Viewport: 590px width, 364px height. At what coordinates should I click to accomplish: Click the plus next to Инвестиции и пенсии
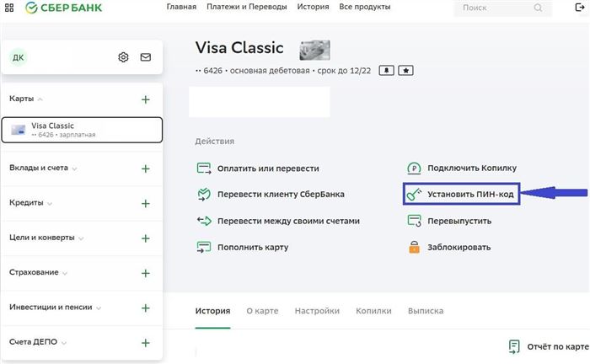145,308
